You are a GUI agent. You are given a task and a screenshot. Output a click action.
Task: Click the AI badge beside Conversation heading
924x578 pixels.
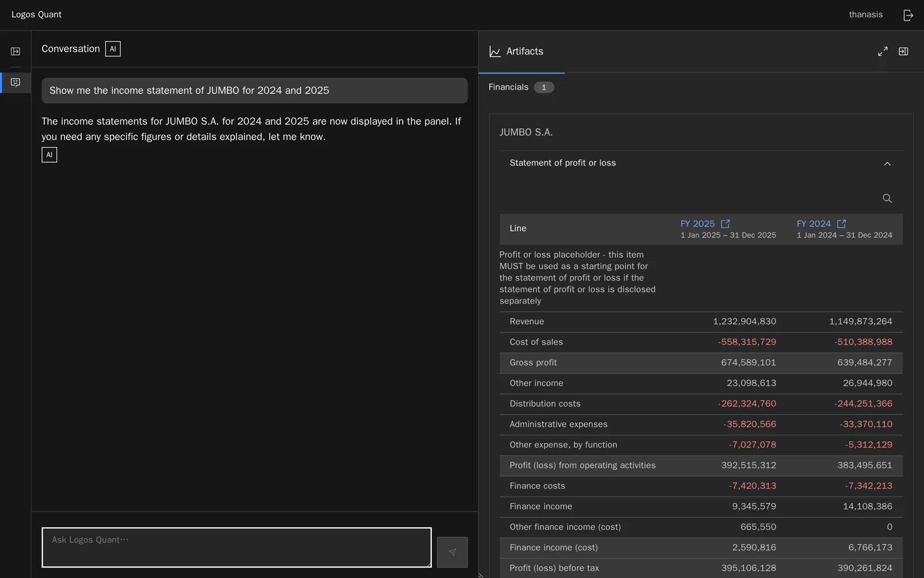[x=113, y=49]
